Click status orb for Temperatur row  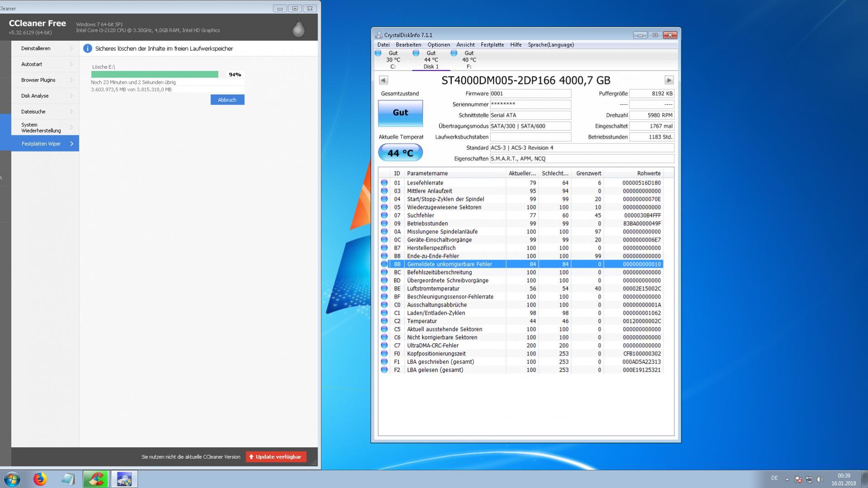pyautogui.click(x=384, y=321)
